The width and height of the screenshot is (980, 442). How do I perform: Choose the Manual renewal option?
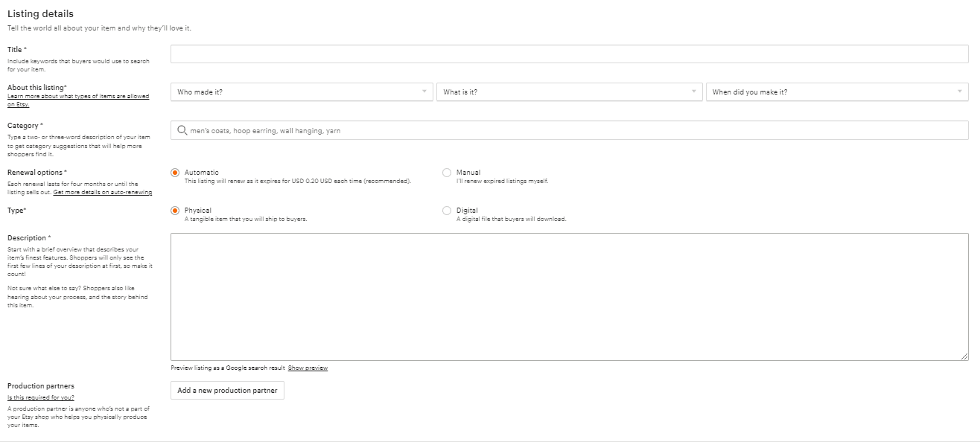[x=447, y=173]
